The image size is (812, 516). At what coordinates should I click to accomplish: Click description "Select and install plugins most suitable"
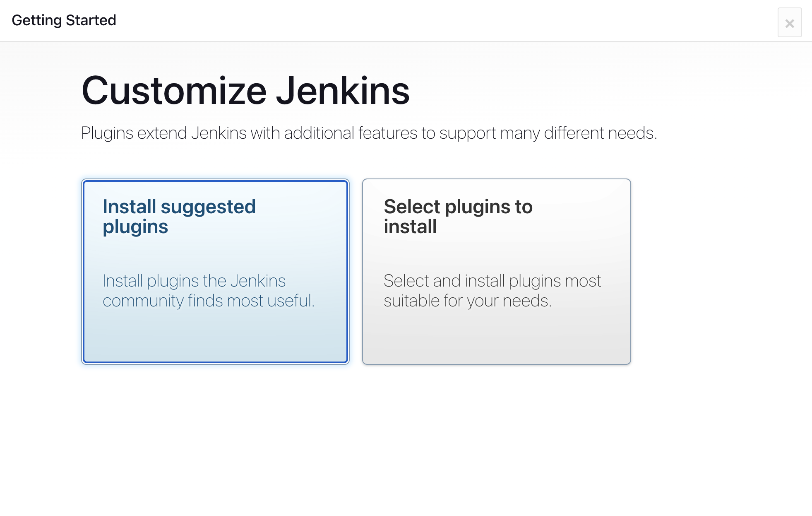(492, 291)
